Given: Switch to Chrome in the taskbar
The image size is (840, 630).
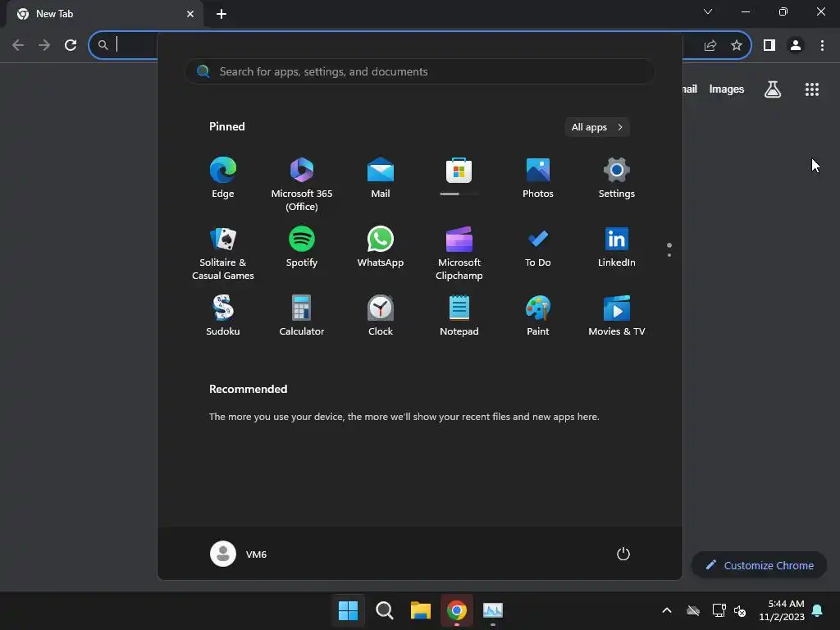Looking at the screenshot, I should tap(457, 610).
